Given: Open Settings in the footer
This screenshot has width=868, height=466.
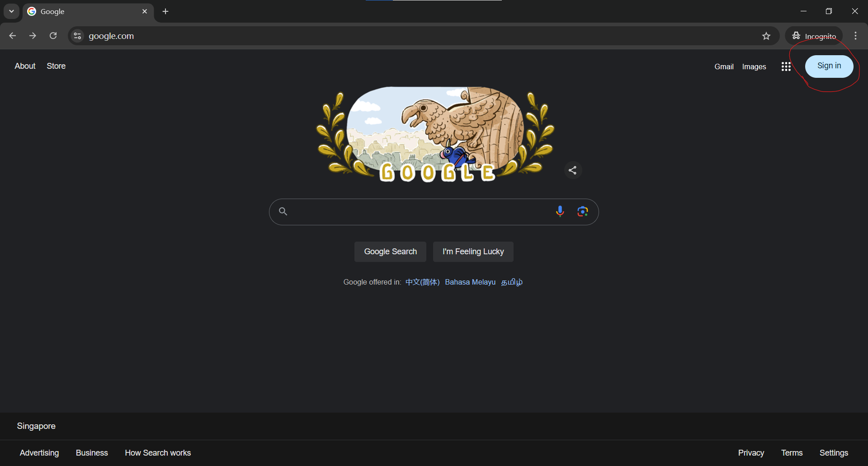Looking at the screenshot, I should pyautogui.click(x=833, y=453).
